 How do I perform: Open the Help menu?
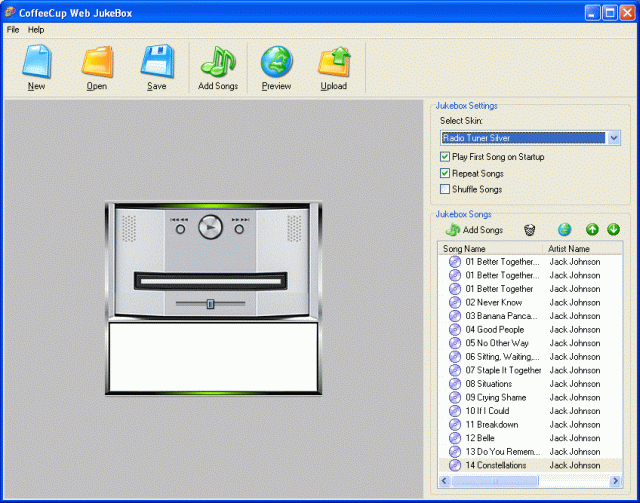36,30
